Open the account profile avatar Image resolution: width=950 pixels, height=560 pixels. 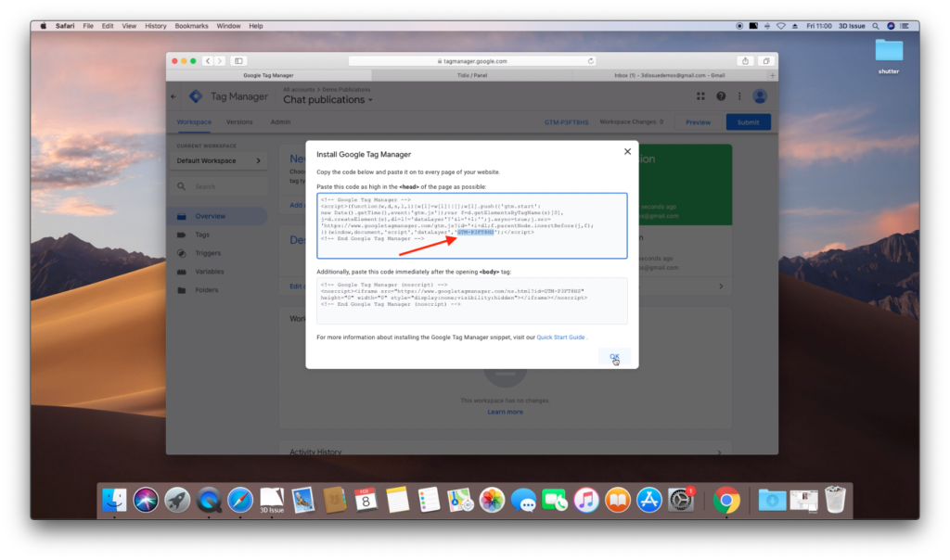(760, 95)
